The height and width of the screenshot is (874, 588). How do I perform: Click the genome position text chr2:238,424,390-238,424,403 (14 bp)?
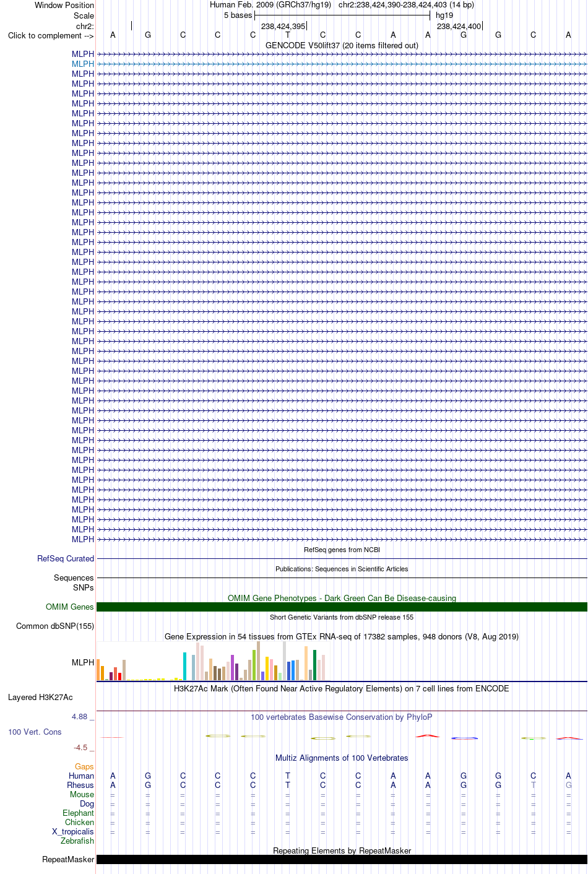[406, 5]
